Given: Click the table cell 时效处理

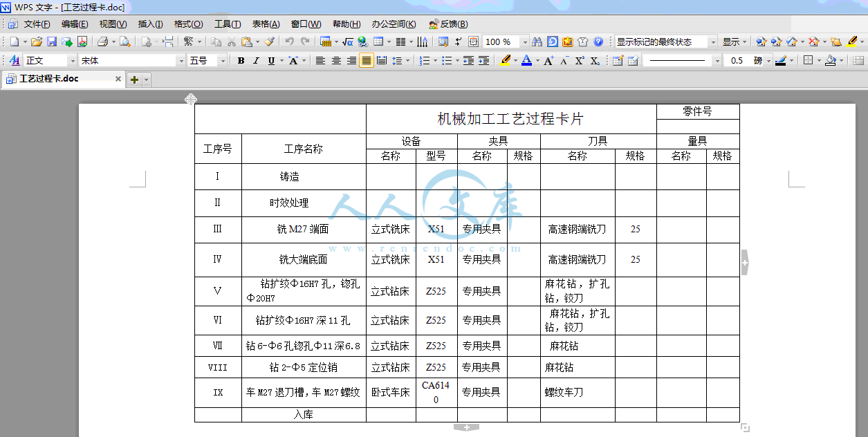Looking at the screenshot, I should pos(289,203).
